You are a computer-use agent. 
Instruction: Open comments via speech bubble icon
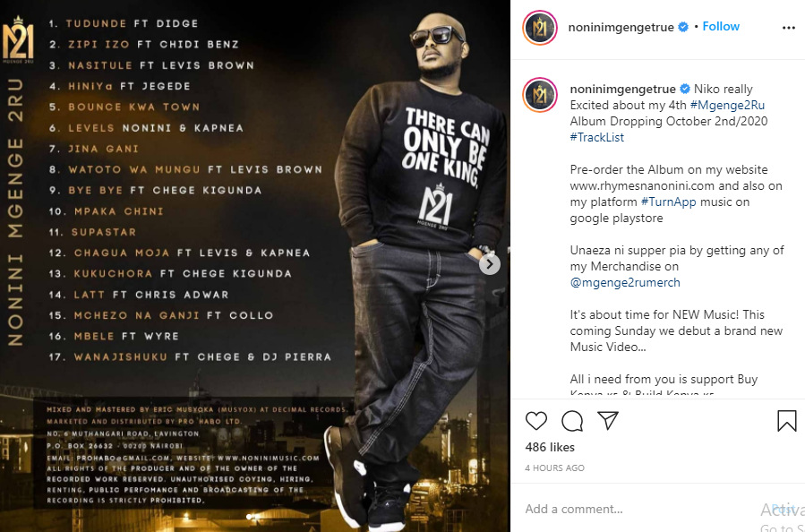572,421
